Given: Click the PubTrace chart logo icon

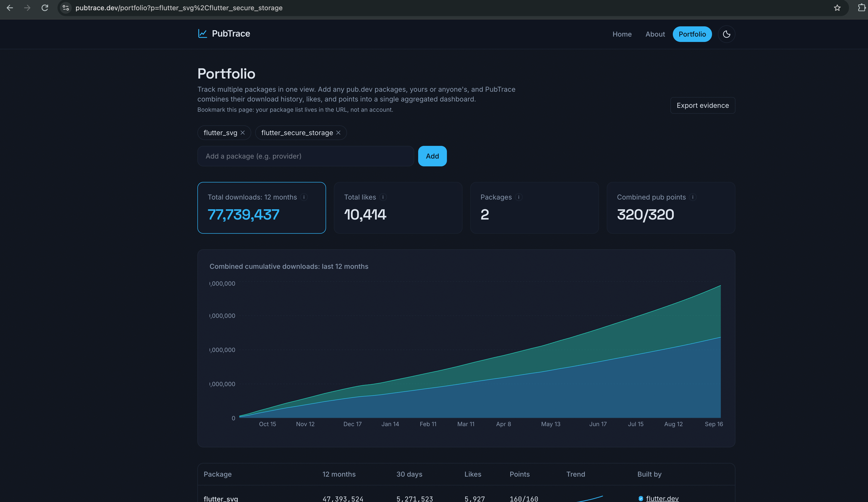Looking at the screenshot, I should [x=203, y=33].
